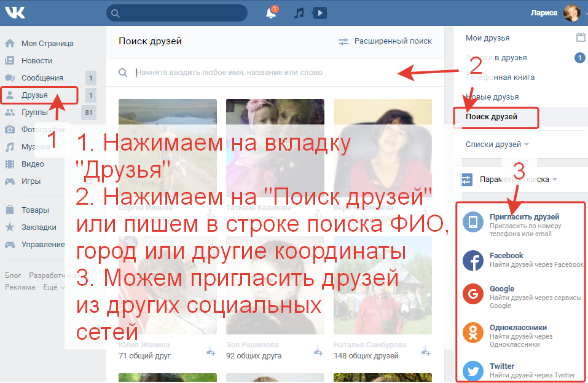Open Друзья via the person icon

(10, 95)
